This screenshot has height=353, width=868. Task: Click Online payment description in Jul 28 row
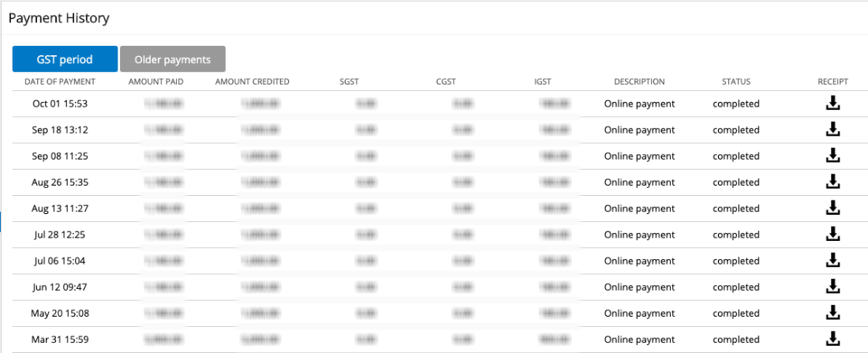coord(639,235)
